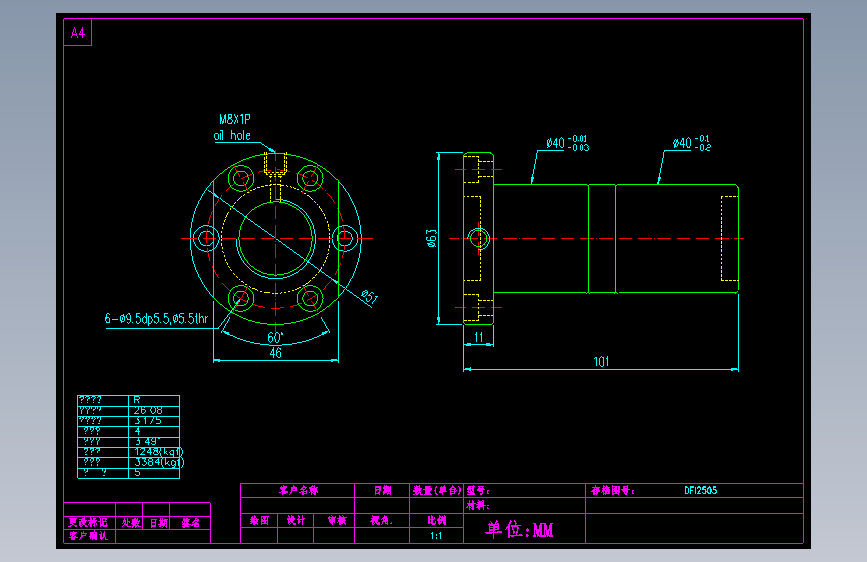Click the '单位:MM' units text

pyautogui.click(x=520, y=530)
